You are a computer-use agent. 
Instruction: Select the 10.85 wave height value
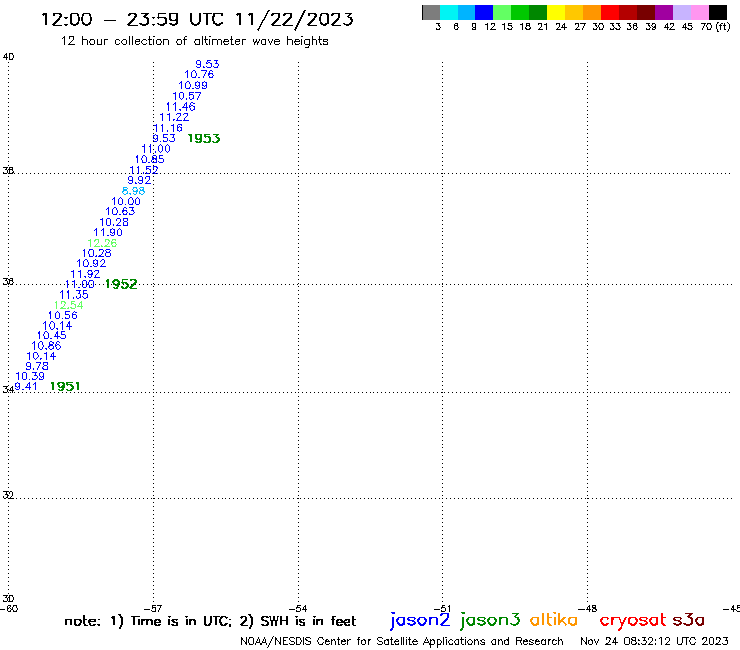[150, 159]
